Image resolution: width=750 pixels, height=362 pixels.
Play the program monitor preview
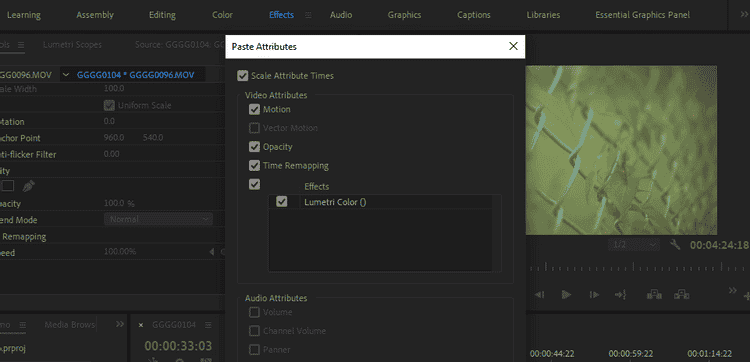[566, 295]
